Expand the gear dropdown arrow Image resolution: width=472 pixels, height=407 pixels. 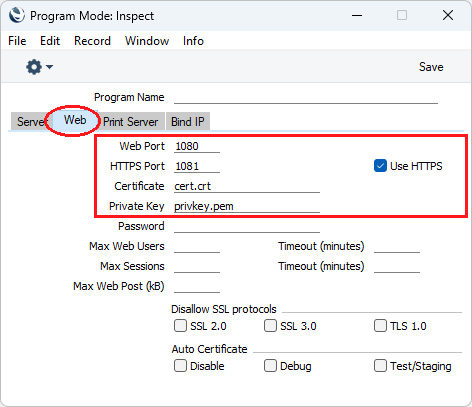click(x=49, y=67)
